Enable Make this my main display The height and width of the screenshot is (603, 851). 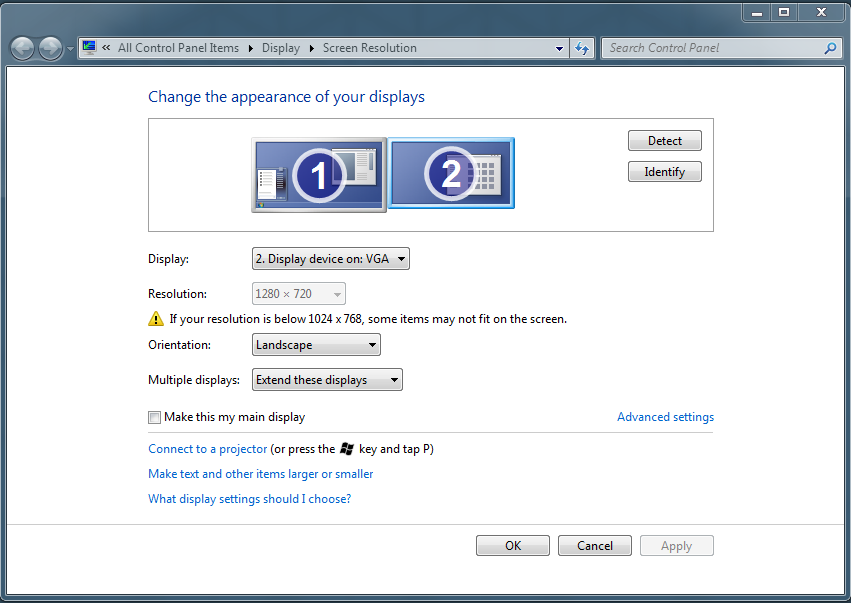tap(154, 417)
